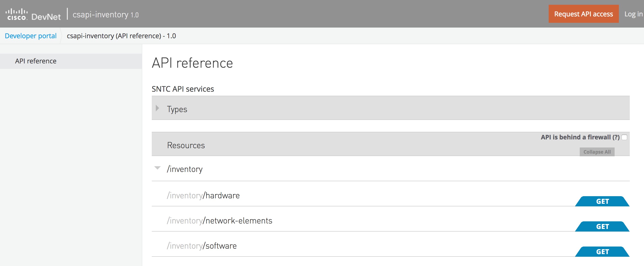Image resolution: width=644 pixels, height=266 pixels.
Task: Select the expand arrow beside Types
Action: click(157, 109)
